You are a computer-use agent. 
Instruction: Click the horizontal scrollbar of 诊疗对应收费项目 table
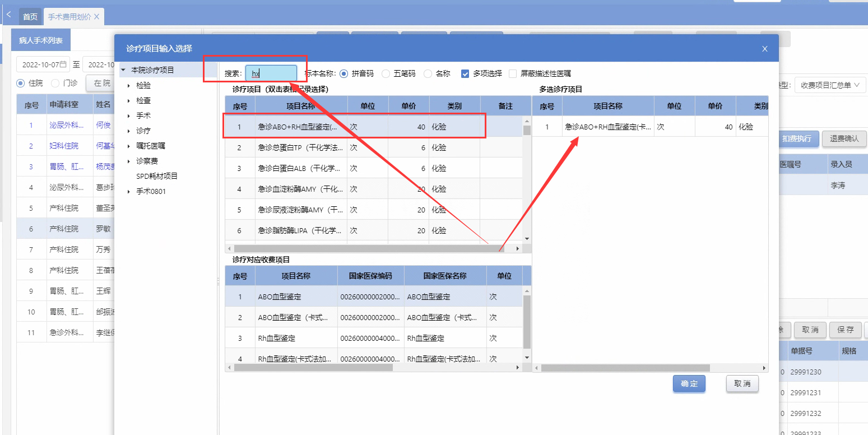(x=314, y=368)
